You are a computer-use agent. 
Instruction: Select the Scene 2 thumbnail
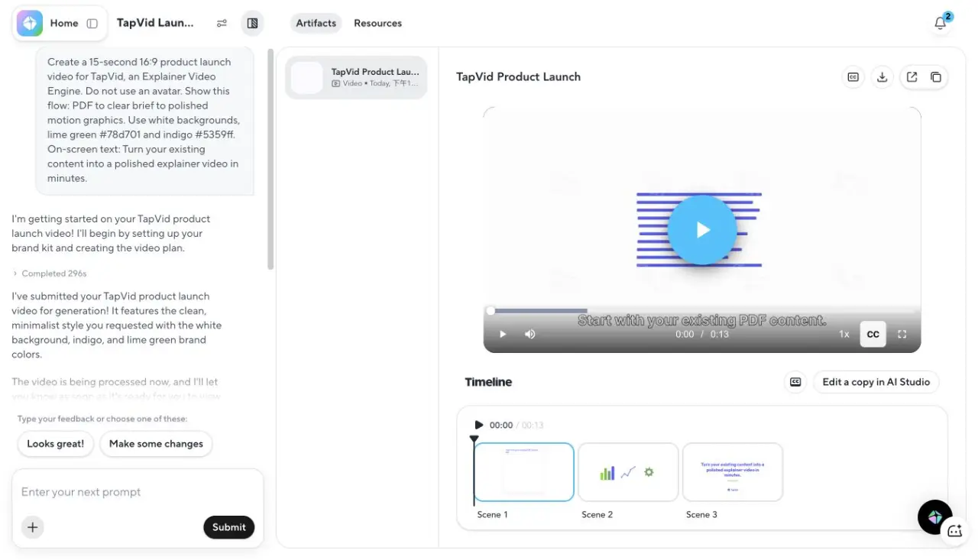point(628,472)
